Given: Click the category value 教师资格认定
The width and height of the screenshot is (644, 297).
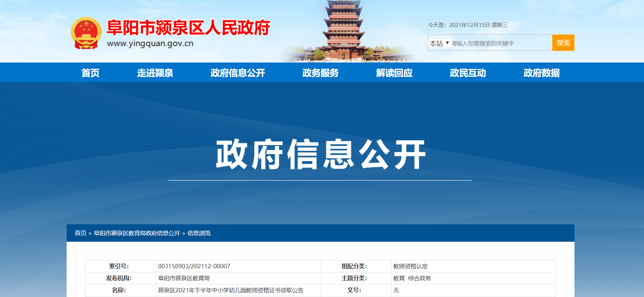Looking at the screenshot, I should click(411, 266).
